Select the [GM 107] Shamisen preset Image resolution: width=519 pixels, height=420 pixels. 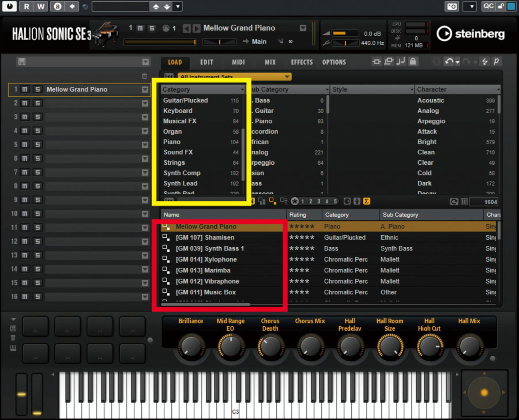(x=205, y=237)
